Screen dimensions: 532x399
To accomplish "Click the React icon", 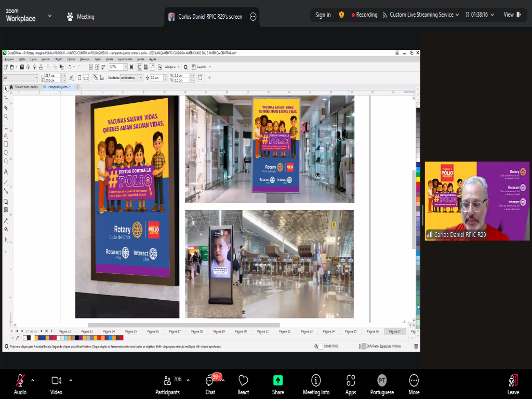I will point(243,381).
